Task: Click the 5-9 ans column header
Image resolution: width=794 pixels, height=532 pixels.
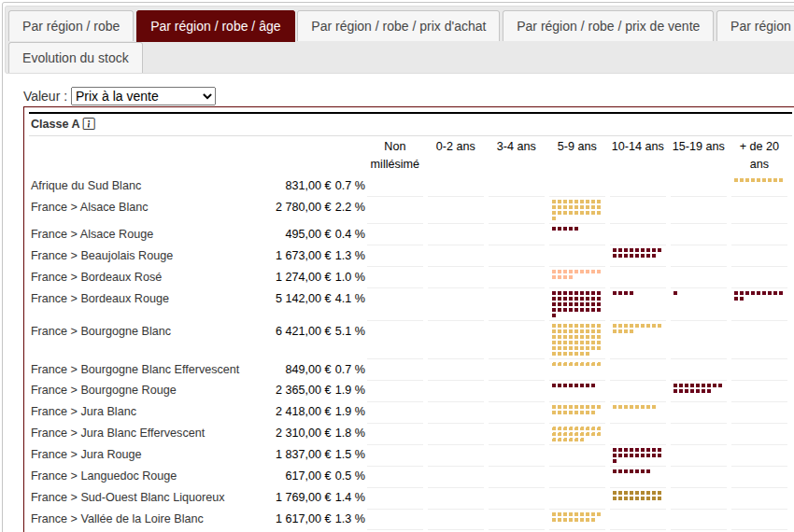Action: tap(576, 147)
